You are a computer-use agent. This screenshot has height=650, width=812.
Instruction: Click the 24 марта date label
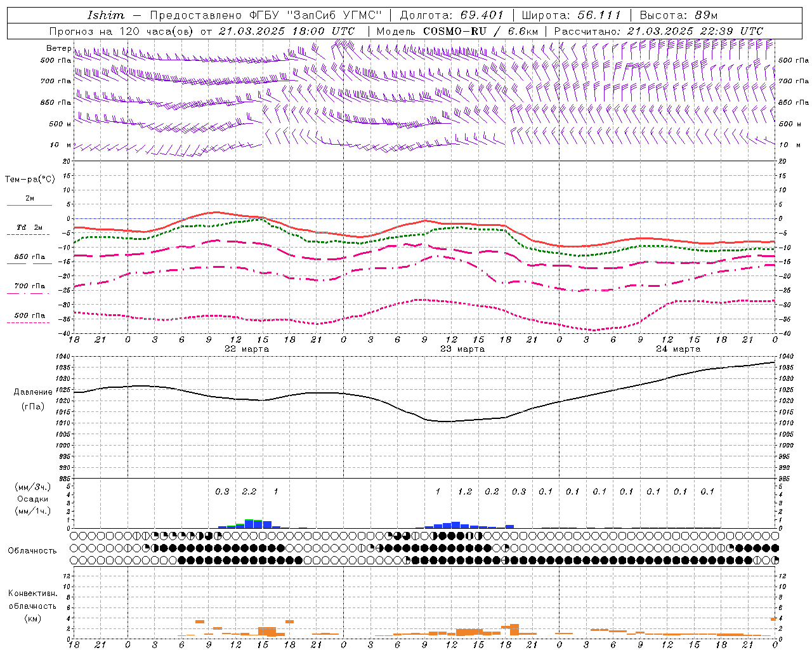pos(678,349)
